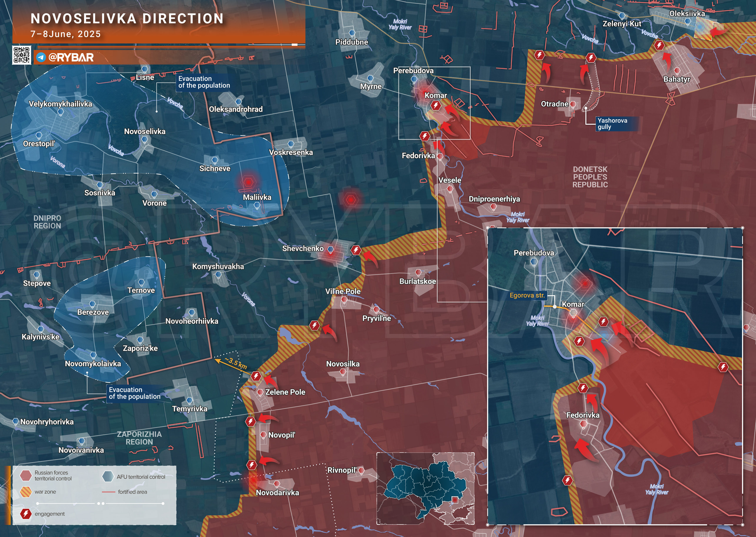Viewport: 756px width, 537px height.
Task: Click the DONETSK PEOPLE'S REPUBLIC label
Action: pyautogui.click(x=590, y=177)
